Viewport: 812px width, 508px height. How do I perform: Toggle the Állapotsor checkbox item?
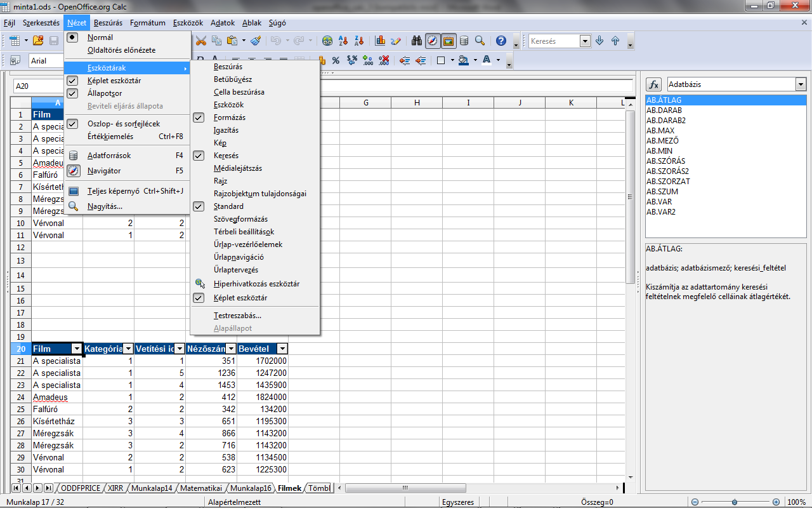coord(127,93)
